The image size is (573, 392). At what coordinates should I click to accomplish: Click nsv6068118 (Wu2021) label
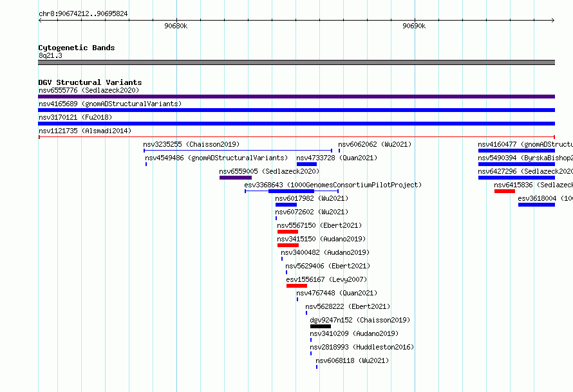click(352, 360)
